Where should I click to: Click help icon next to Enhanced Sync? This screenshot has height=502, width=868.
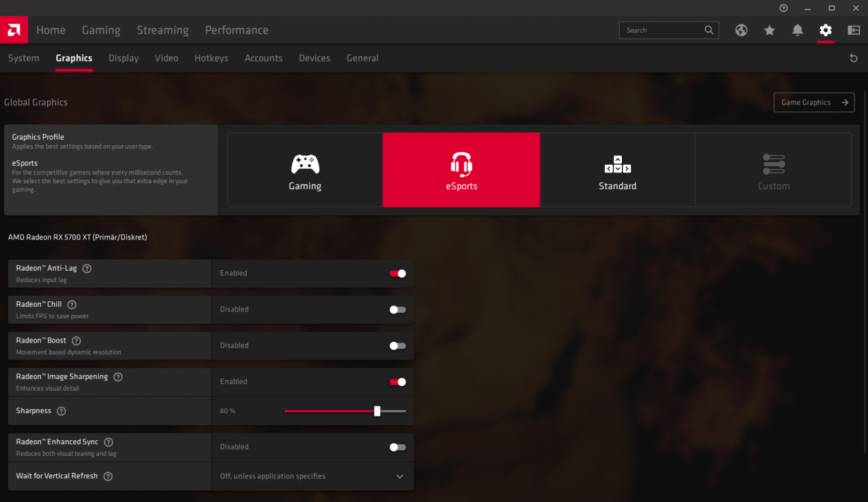click(108, 442)
